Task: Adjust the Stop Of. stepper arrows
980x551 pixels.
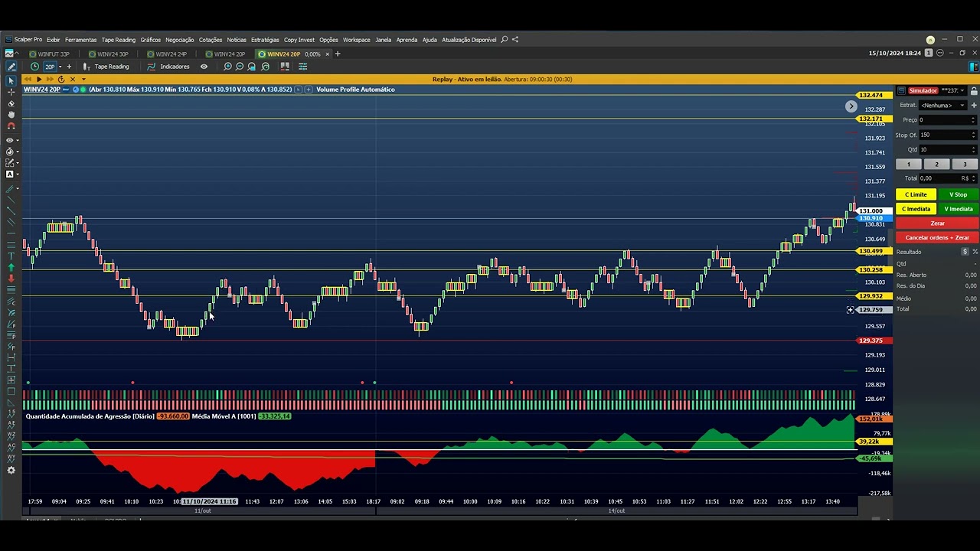Action: tap(973, 135)
